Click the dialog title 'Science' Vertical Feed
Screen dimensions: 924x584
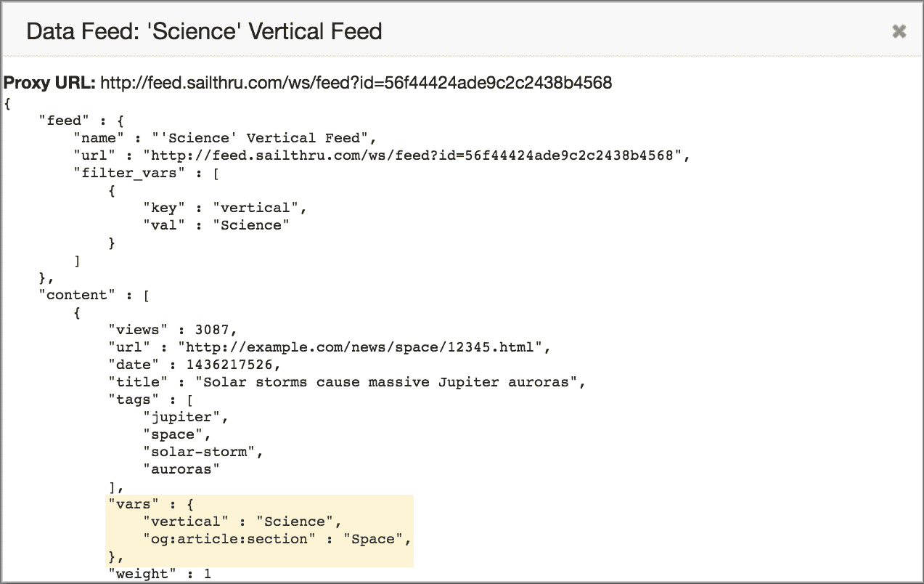204,31
